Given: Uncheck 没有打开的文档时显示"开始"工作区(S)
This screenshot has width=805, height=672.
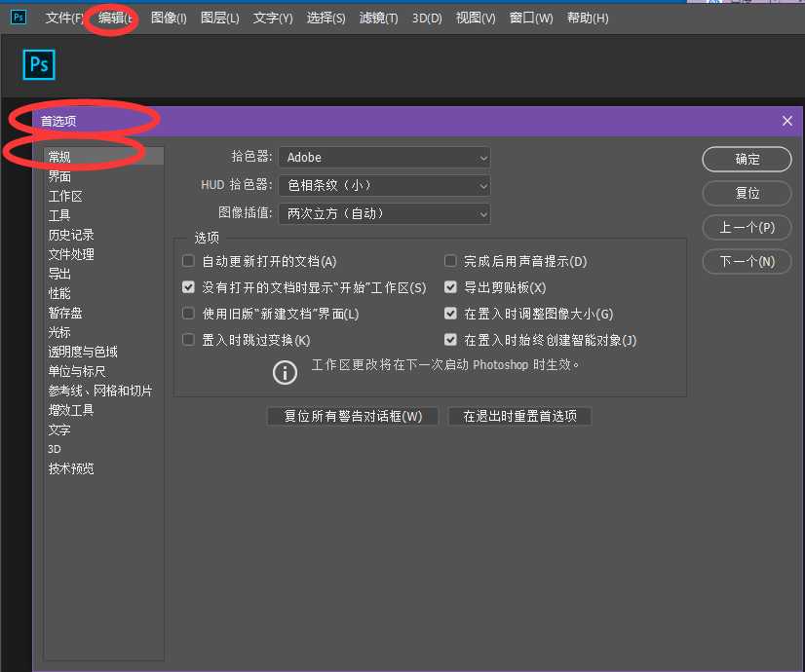Looking at the screenshot, I should [x=188, y=287].
